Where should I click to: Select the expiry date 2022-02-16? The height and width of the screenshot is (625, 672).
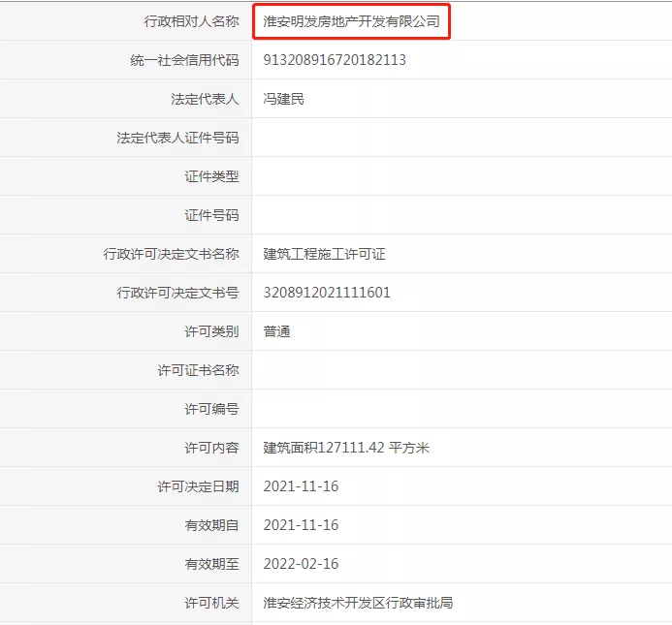301,564
